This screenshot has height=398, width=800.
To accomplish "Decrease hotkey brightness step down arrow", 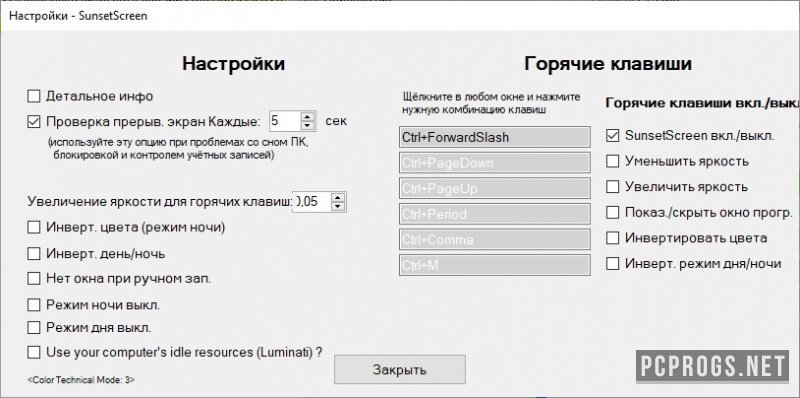I will click(338, 206).
